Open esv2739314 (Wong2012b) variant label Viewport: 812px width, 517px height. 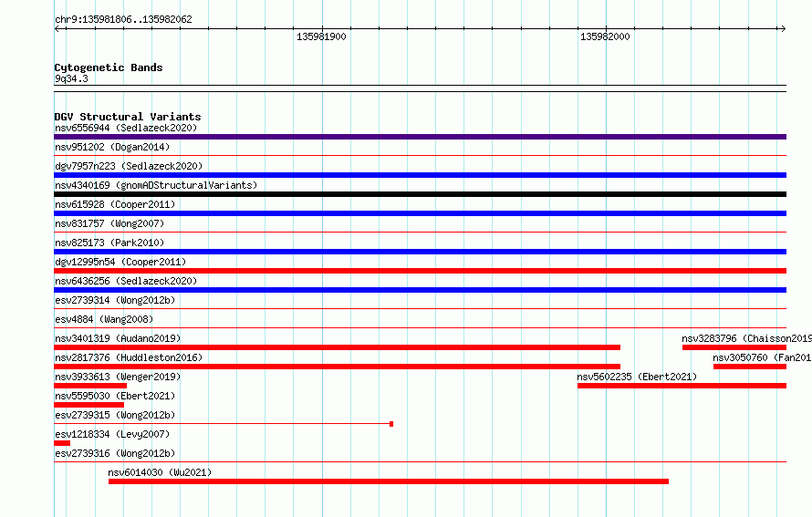pyautogui.click(x=115, y=300)
